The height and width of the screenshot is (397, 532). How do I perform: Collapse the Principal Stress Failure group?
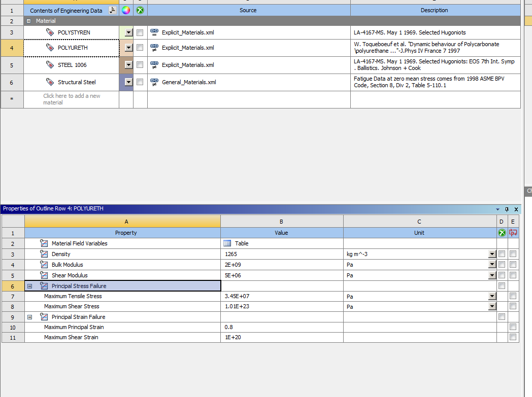click(29, 286)
